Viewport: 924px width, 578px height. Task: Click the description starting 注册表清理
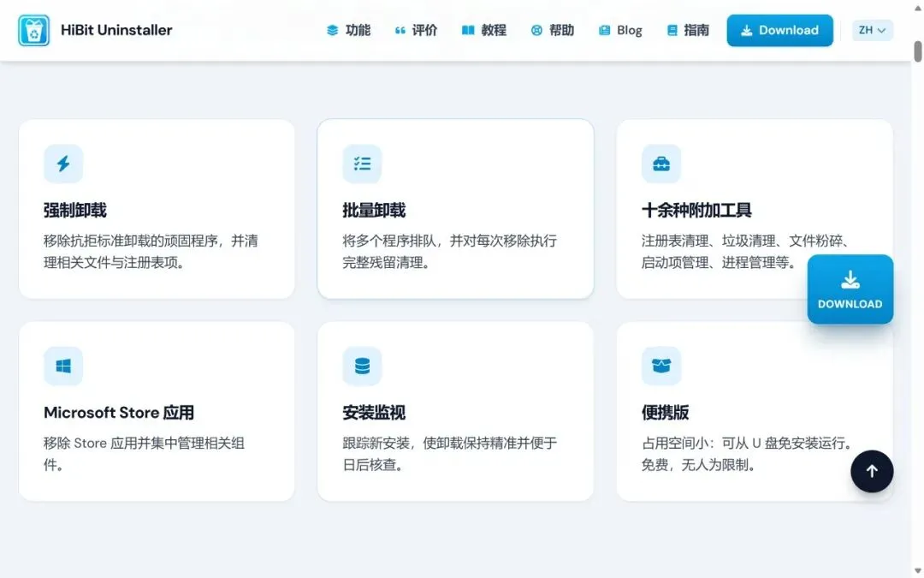click(746, 252)
